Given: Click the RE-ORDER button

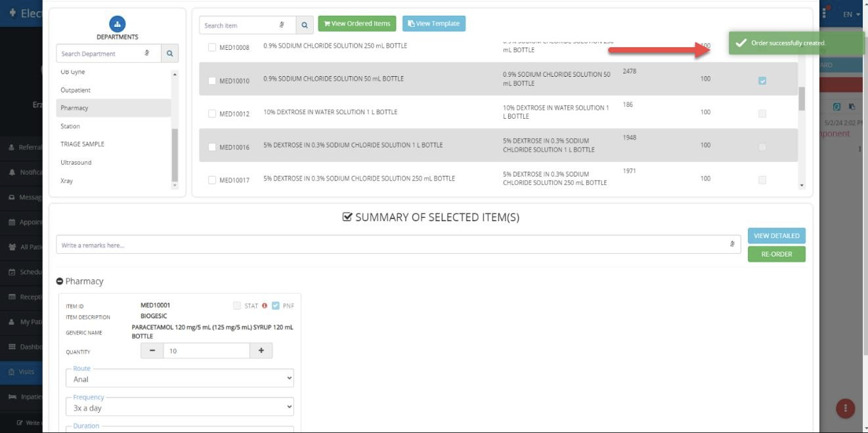Looking at the screenshot, I should click(776, 255).
